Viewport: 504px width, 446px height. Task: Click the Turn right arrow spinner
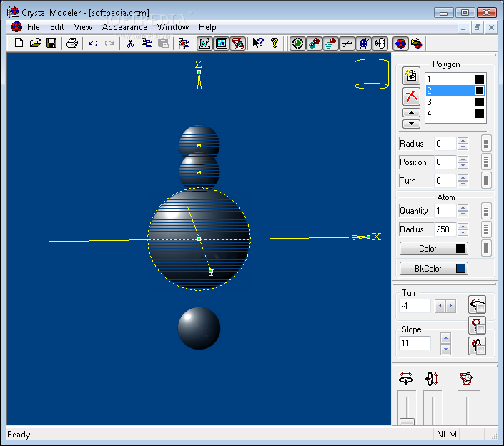(x=450, y=306)
